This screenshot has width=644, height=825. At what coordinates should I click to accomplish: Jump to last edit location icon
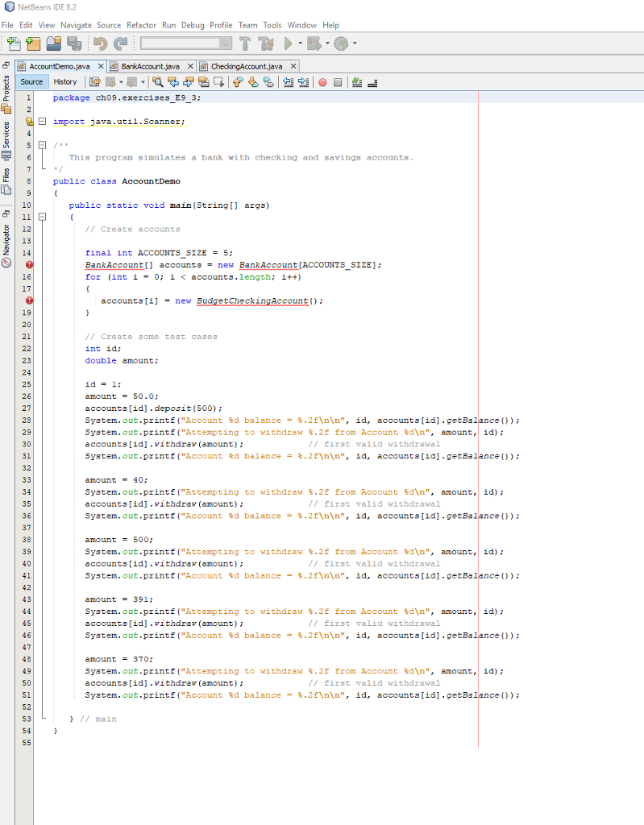(x=95, y=82)
